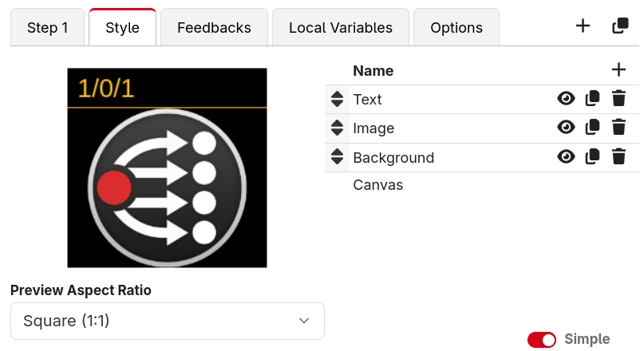Hide the Image layer

point(566,128)
